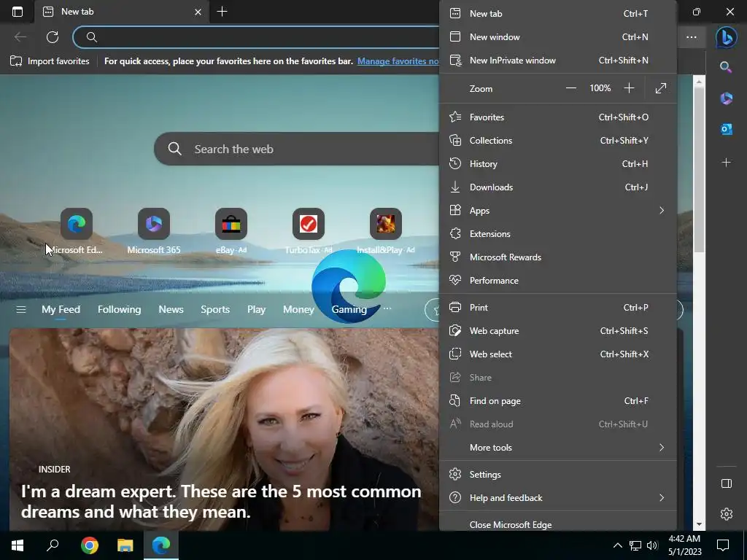The height and width of the screenshot is (560, 747).
Task: Click Manage favorites now link
Action: pos(398,61)
